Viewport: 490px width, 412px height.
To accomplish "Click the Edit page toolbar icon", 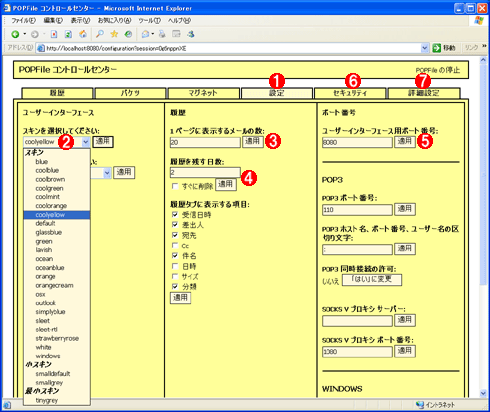I will (x=176, y=34).
